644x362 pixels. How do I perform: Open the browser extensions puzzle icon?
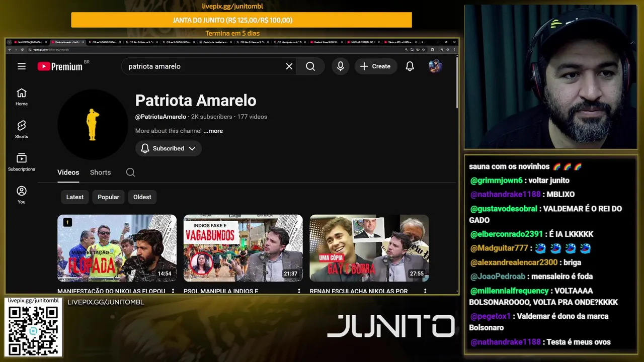432,50
